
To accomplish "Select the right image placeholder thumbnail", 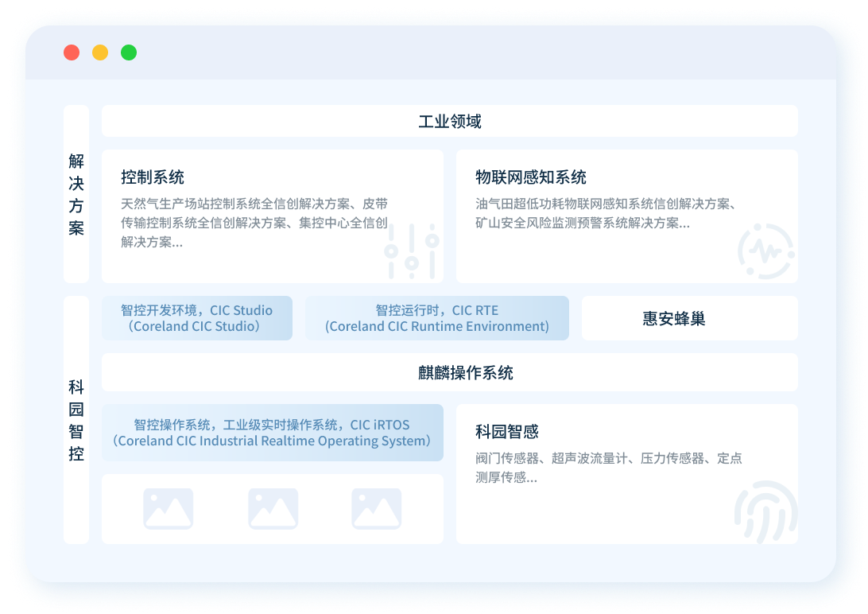I will tap(377, 508).
